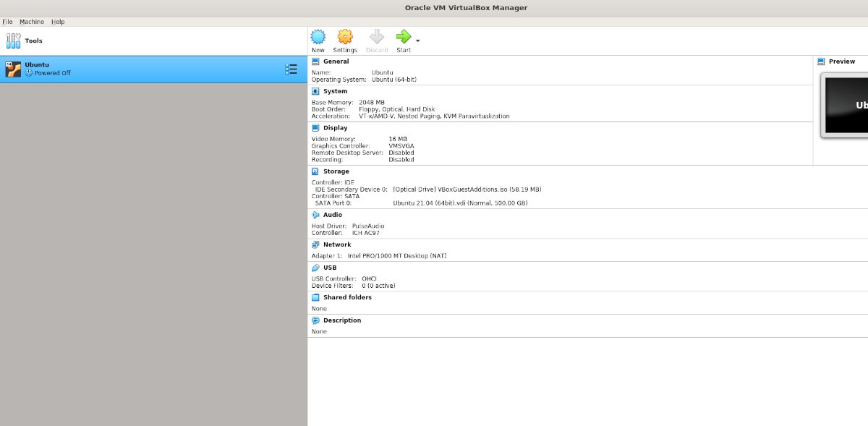The height and width of the screenshot is (426, 868).
Task: Open the Ubuntu VM details menu icon
Action: pyautogui.click(x=292, y=69)
